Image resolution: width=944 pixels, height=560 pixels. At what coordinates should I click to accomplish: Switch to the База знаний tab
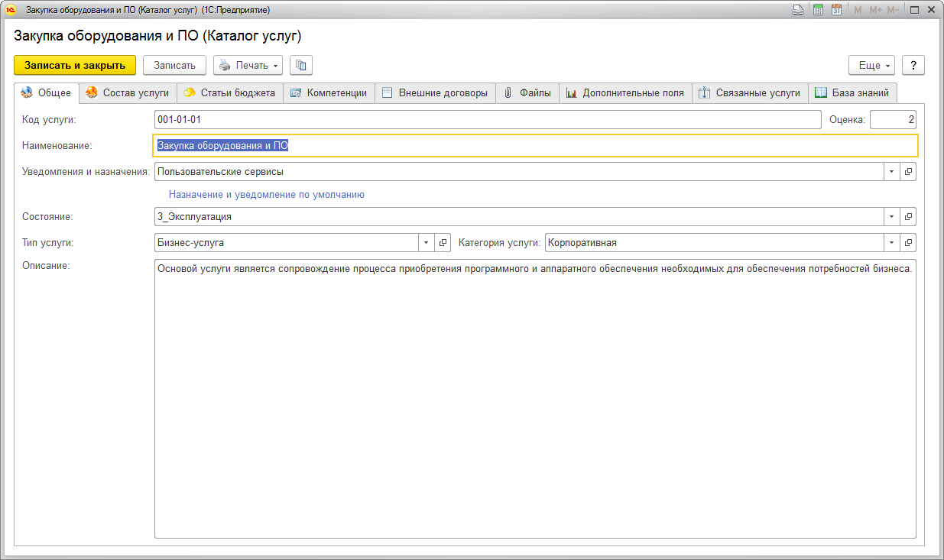[x=852, y=93]
